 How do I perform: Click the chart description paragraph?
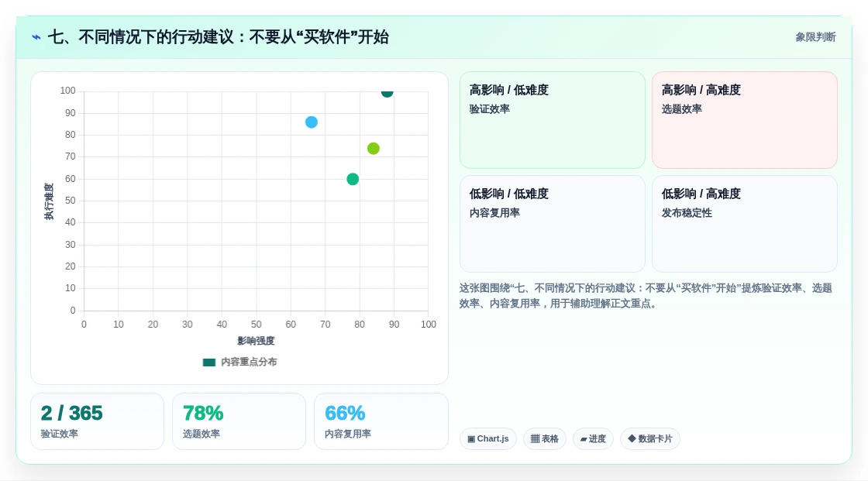pyautogui.click(x=646, y=296)
